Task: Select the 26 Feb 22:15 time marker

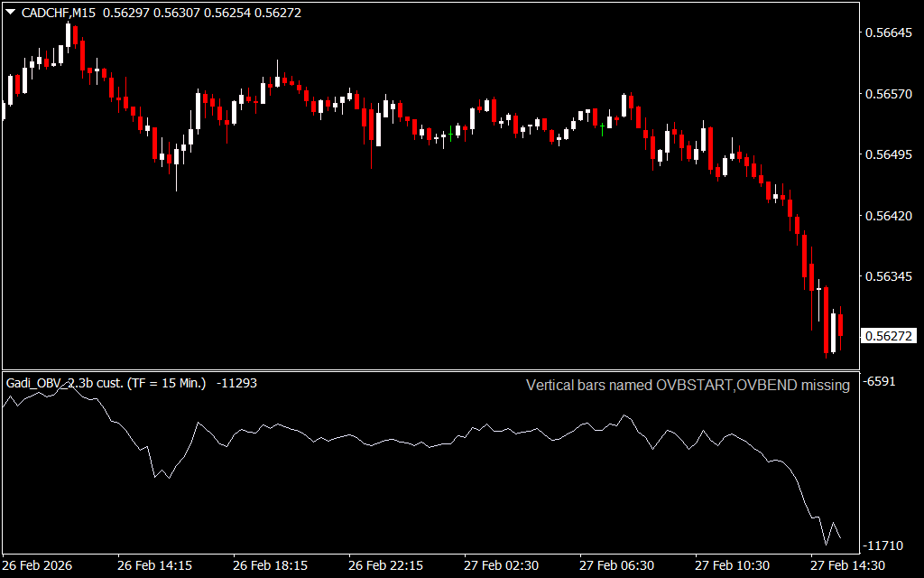Action: (385, 565)
